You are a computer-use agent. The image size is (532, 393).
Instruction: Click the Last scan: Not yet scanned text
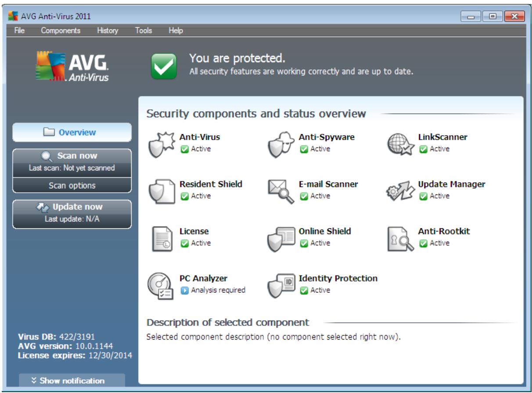tap(72, 168)
